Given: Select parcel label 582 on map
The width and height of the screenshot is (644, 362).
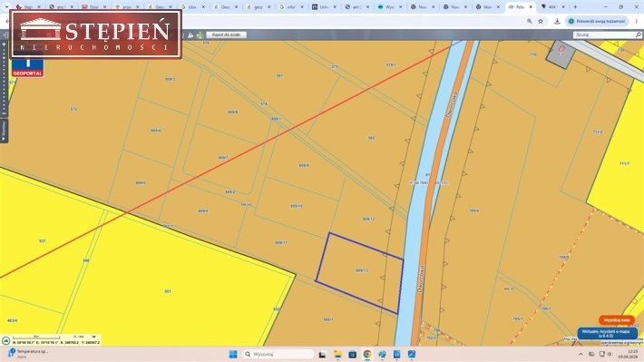Looking at the screenshot, I should coord(371,138).
